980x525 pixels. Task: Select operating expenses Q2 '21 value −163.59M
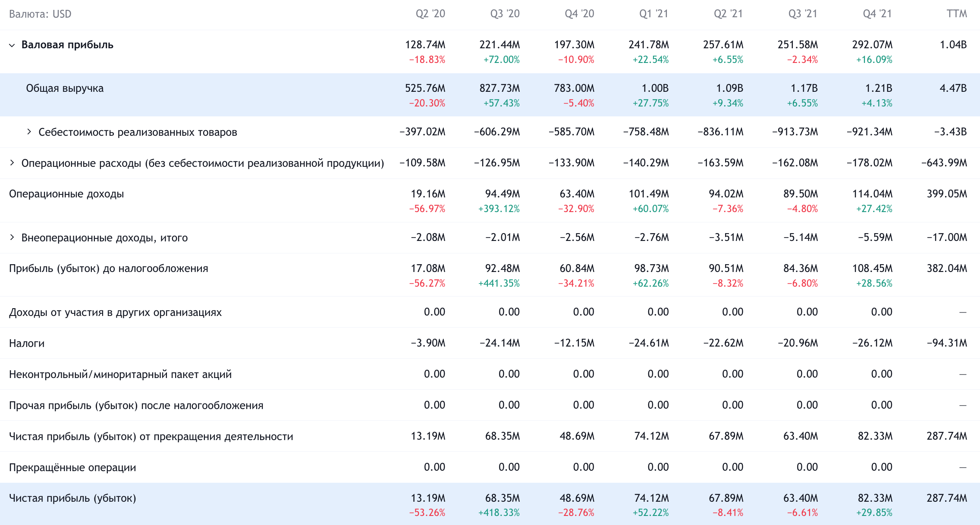tap(720, 163)
